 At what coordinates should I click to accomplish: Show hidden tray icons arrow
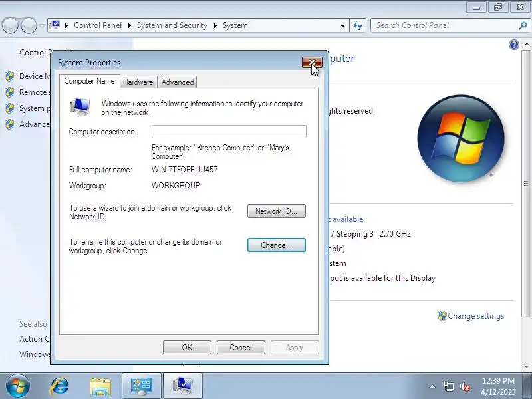pos(433,386)
